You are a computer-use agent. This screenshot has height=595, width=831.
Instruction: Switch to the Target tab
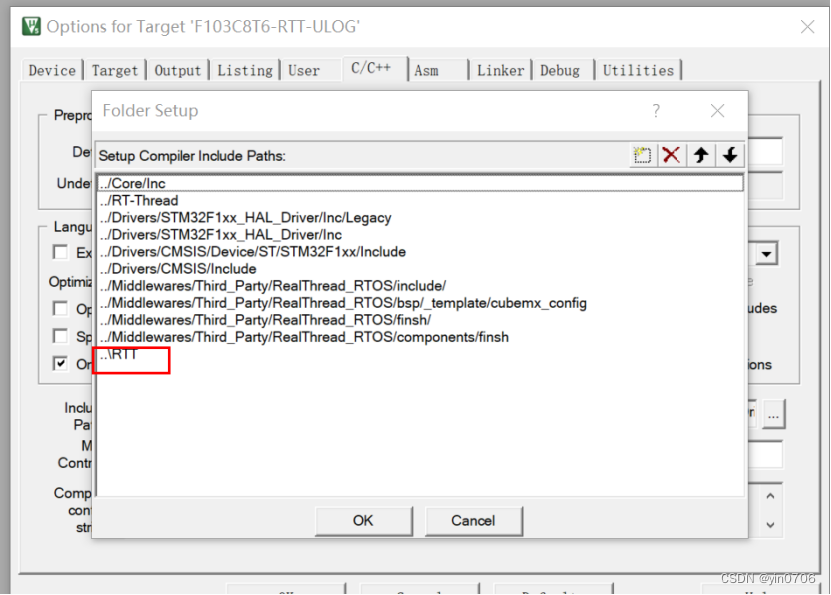tap(114, 70)
